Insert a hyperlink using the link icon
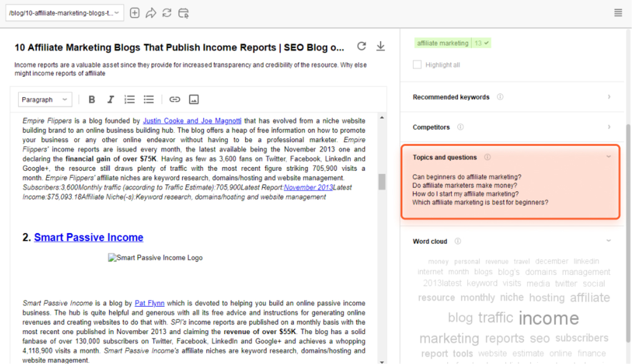The width and height of the screenshot is (632, 364). tap(175, 99)
